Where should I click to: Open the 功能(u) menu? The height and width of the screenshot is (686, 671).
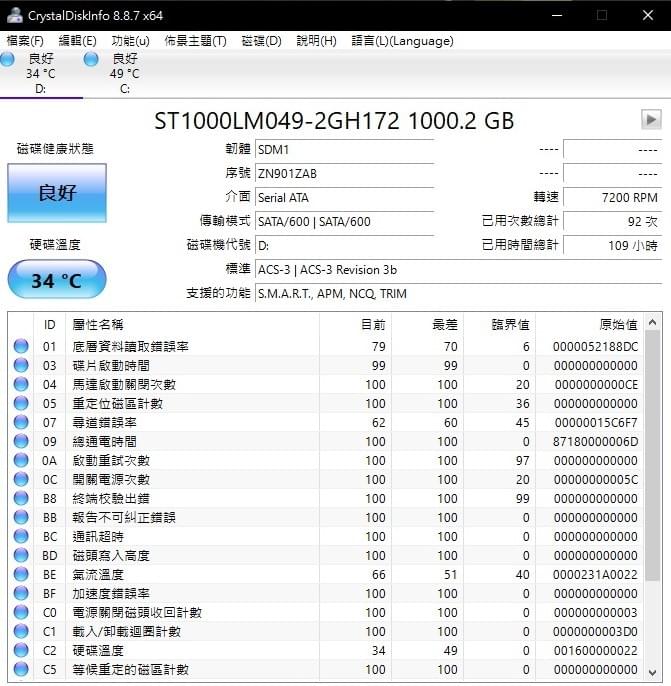tap(130, 41)
